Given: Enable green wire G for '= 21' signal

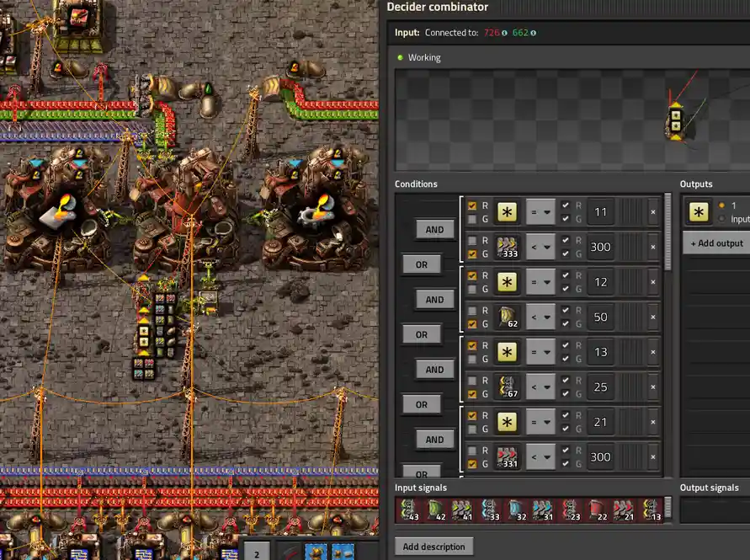Looking at the screenshot, I should tap(472, 429).
